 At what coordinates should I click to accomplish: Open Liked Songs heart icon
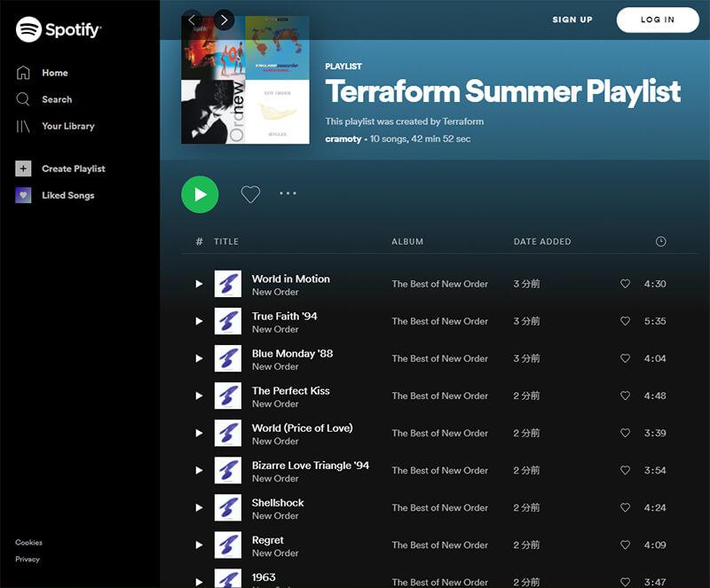tap(24, 195)
